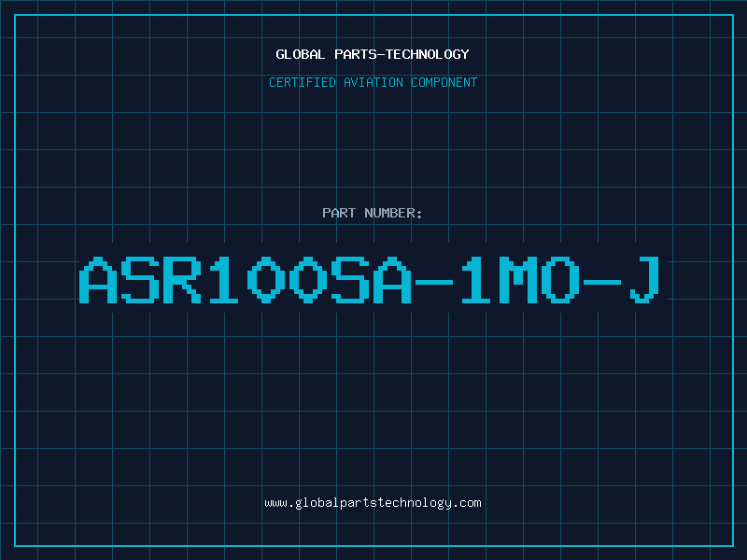Select the first digit 1 after ASR
The width and height of the screenshot is (747, 560).
[223, 280]
